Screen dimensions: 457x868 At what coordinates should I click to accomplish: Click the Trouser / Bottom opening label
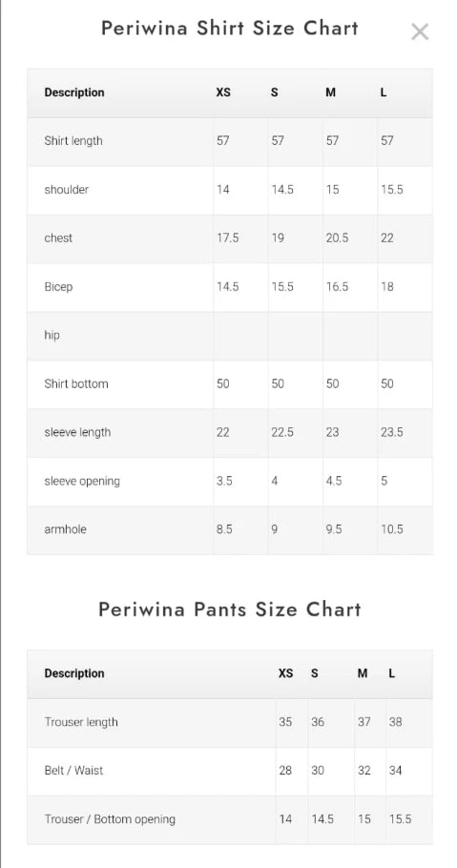tap(110, 819)
